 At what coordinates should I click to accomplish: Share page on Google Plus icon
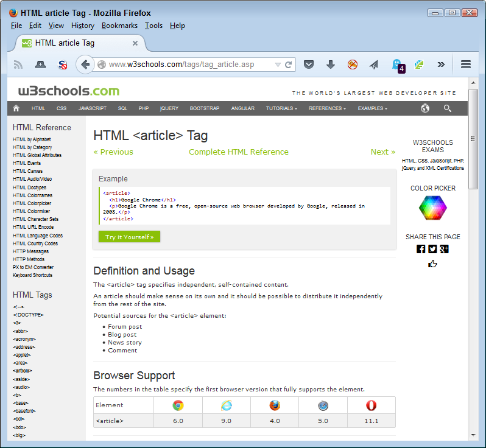444,249
